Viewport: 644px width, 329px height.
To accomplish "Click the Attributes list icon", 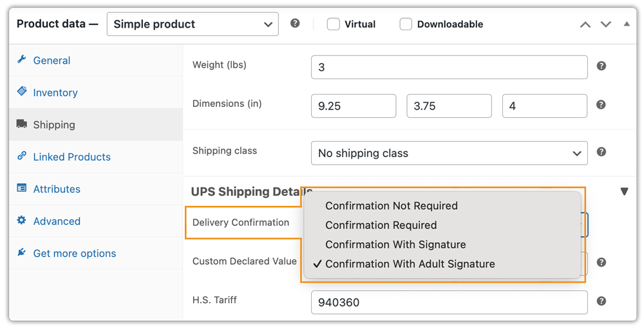I will (22, 188).
